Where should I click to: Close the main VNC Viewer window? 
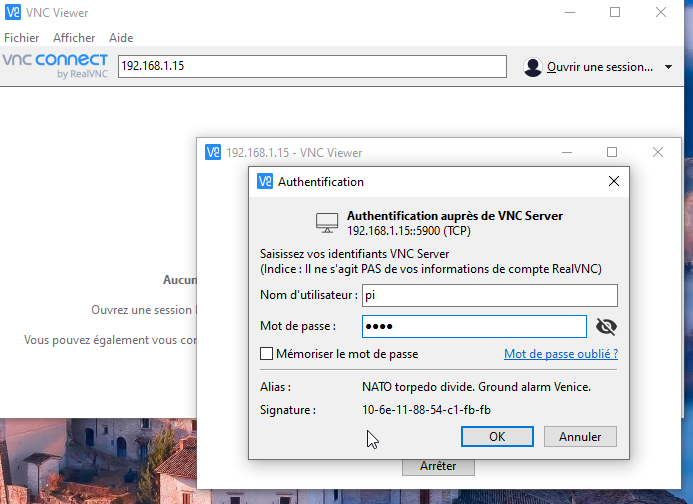[661, 12]
